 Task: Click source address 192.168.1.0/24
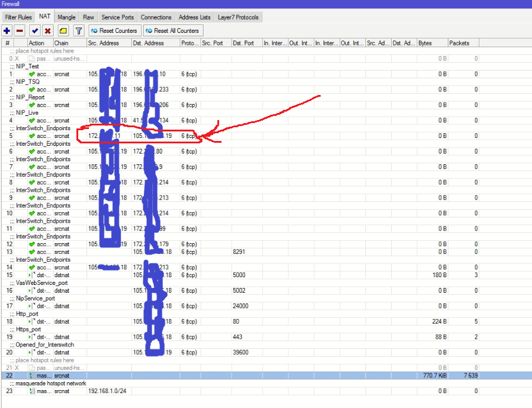coord(107,391)
